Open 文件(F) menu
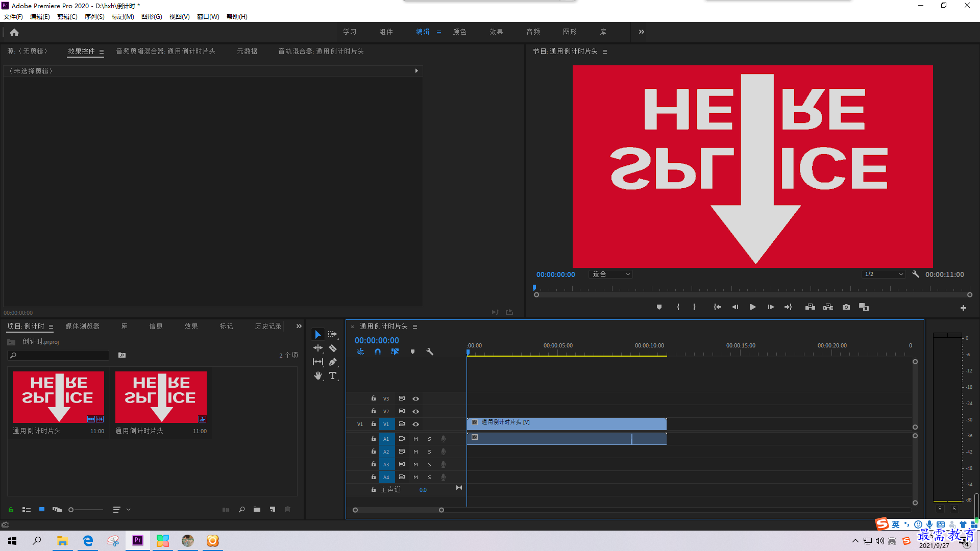980x551 pixels. pos(13,16)
